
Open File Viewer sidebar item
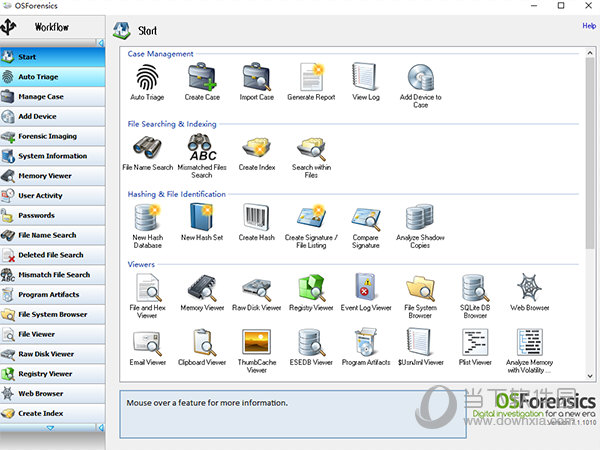point(52,334)
